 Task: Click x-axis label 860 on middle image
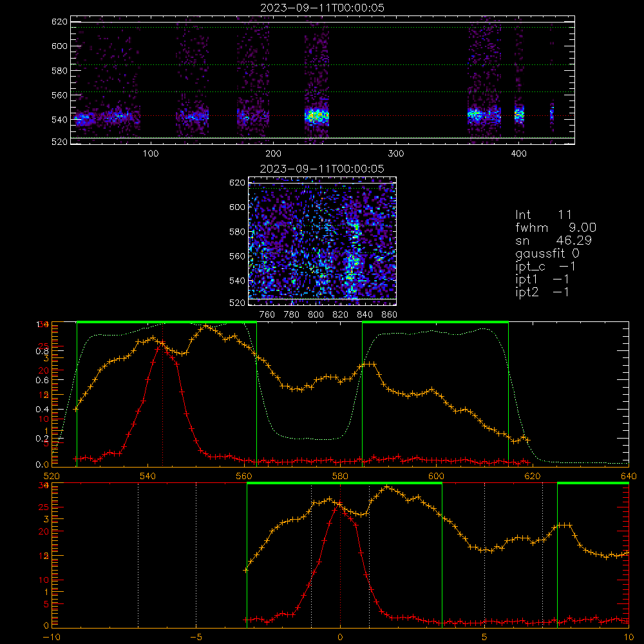[x=390, y=315]
